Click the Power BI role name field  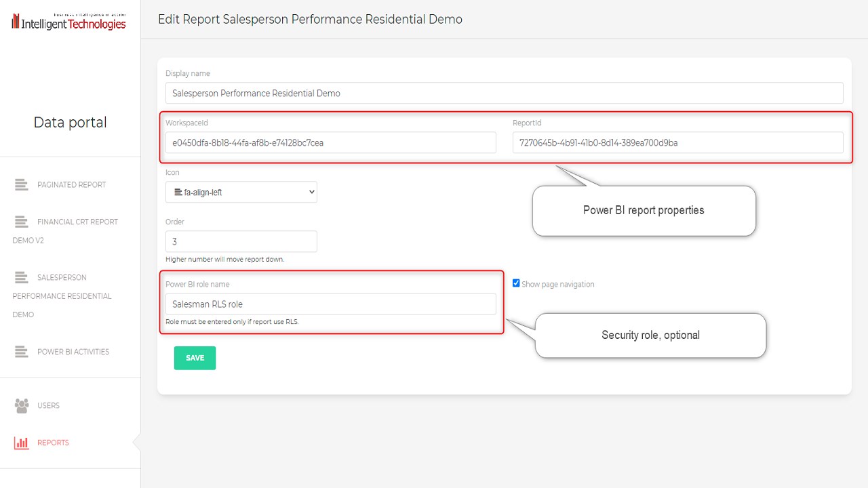[x=330, y=304]
